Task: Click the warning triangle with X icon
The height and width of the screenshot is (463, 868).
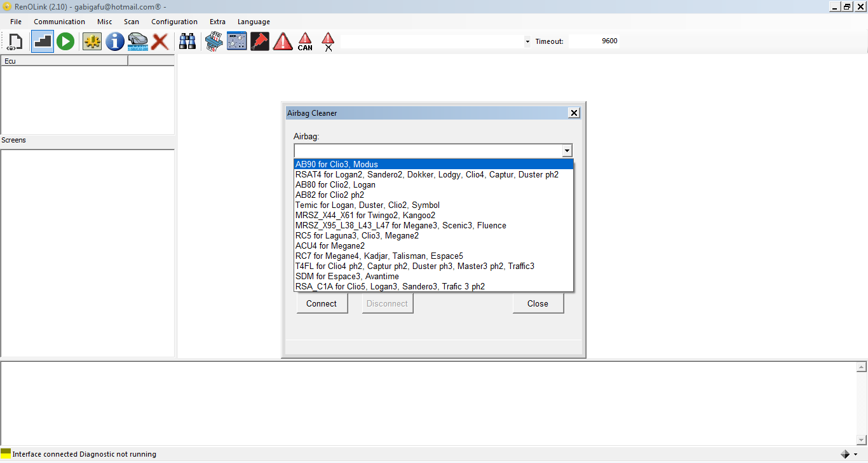Action: click(x=328, y=42)
